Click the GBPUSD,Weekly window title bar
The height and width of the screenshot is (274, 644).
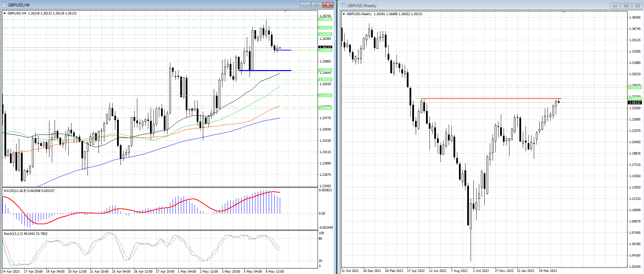point(481,5)
